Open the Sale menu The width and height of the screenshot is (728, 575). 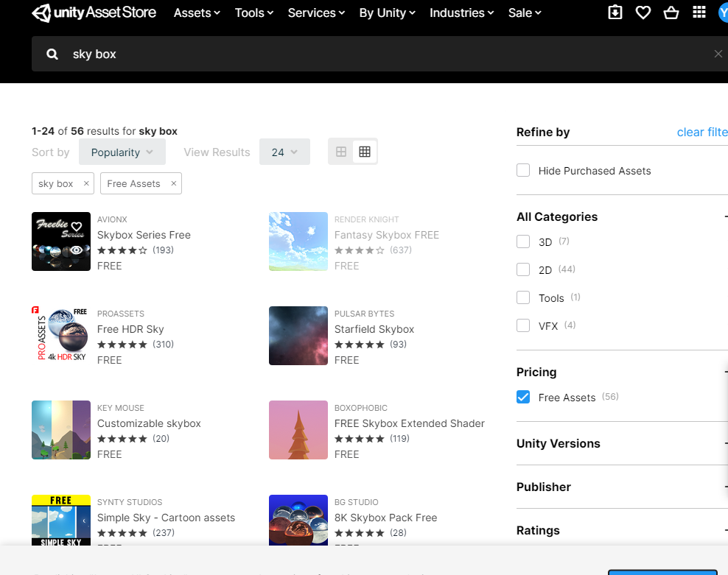pos(525,13)
